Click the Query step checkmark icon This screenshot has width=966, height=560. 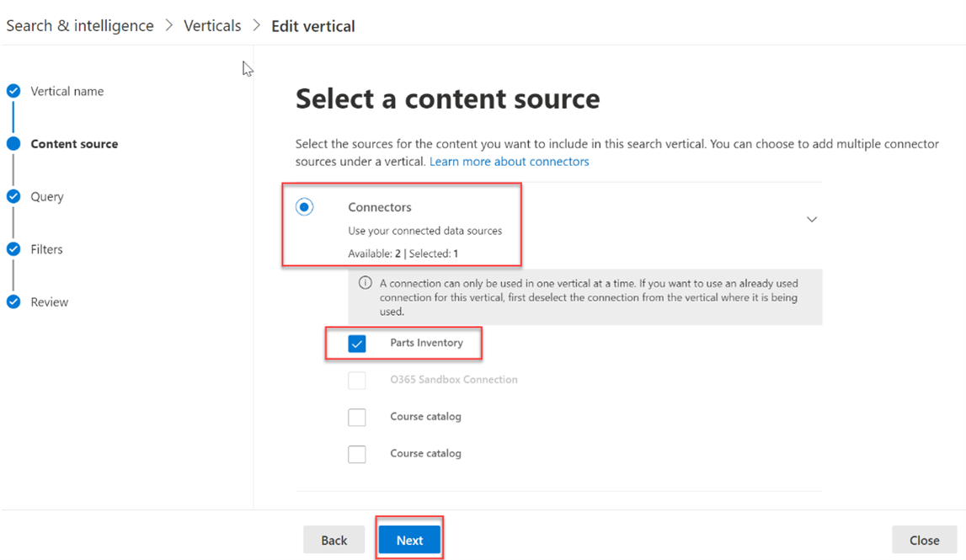click(13, 196)
